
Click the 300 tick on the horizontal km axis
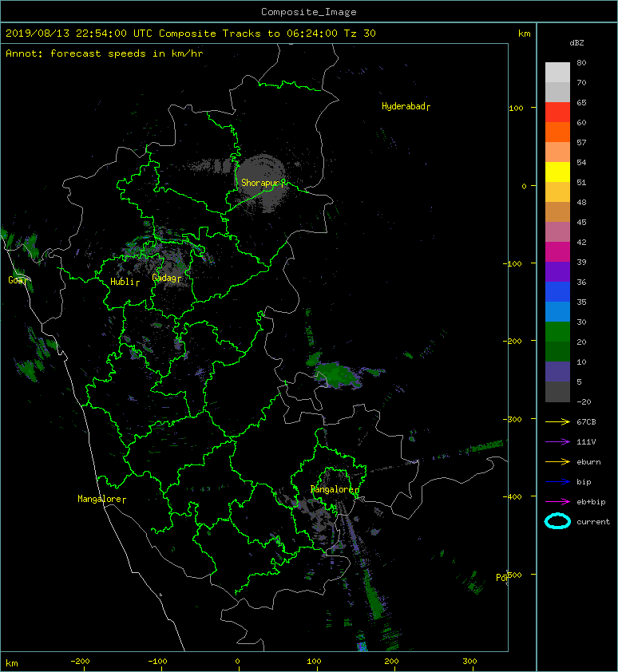tap(469, 662)
